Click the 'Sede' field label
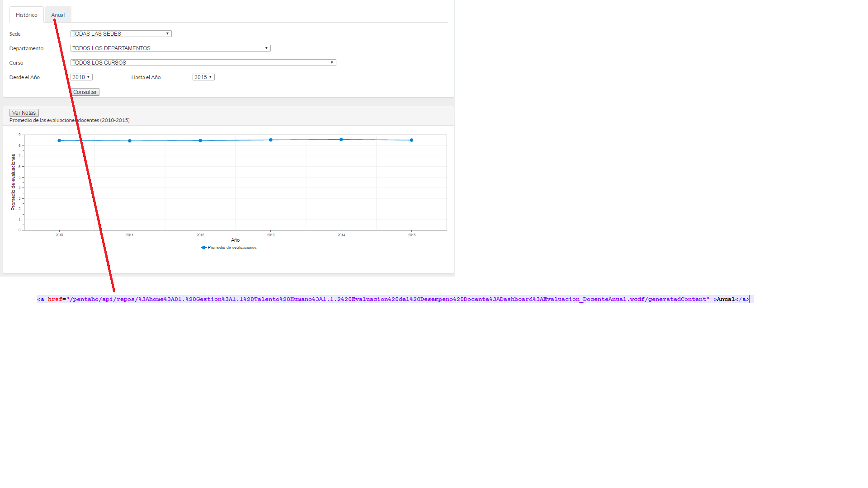 pos(15,34)
